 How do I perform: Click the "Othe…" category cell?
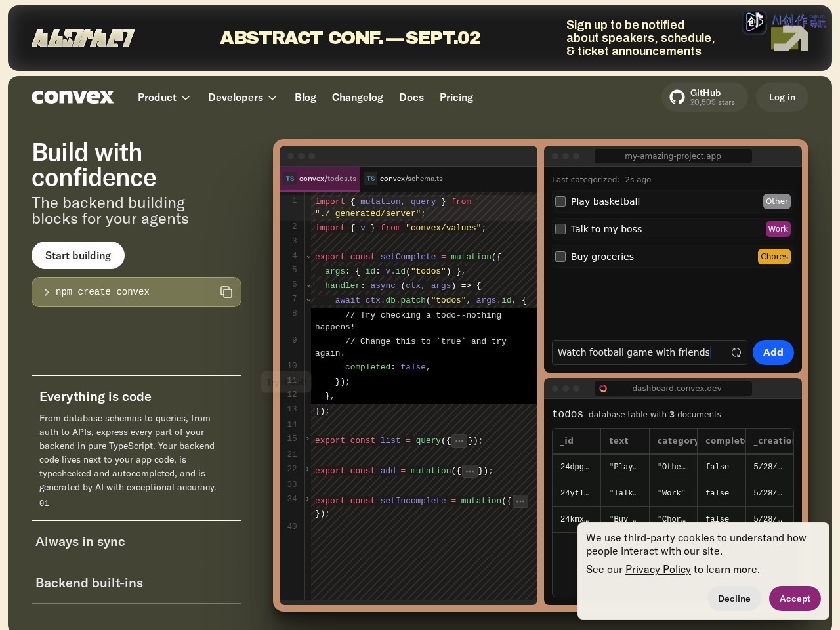tap(673, 467)
